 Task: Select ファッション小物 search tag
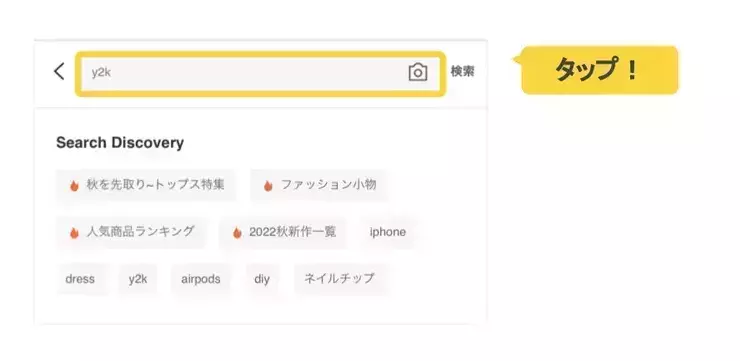click(319, 185)
